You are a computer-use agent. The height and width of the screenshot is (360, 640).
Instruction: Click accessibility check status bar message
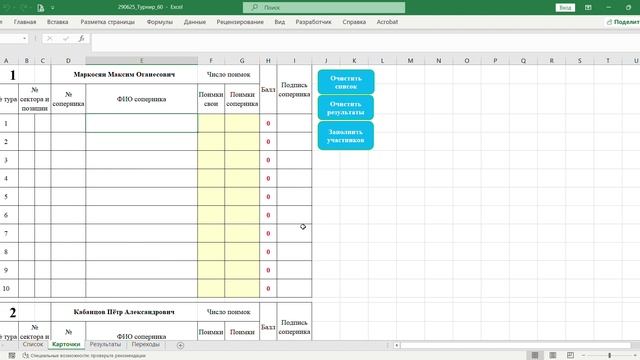(x=84, y=356)
